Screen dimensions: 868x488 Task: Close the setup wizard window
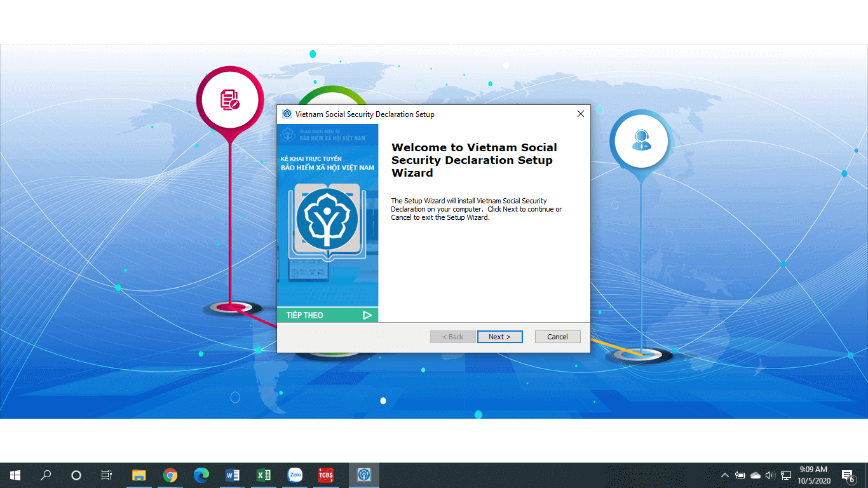tap(580, 114)
